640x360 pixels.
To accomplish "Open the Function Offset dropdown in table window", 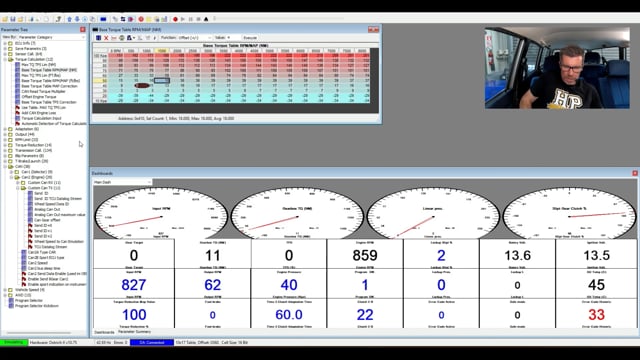I will 195,38.
